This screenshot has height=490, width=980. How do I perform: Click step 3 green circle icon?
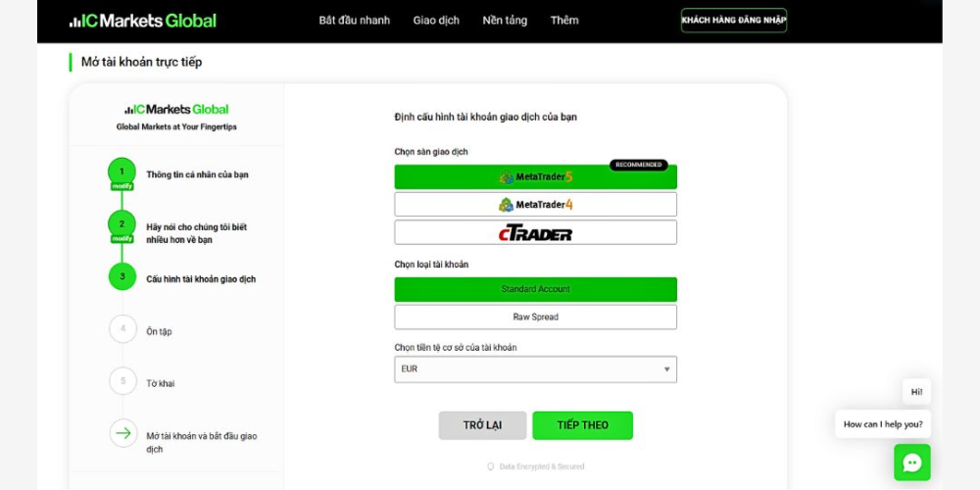122,277
